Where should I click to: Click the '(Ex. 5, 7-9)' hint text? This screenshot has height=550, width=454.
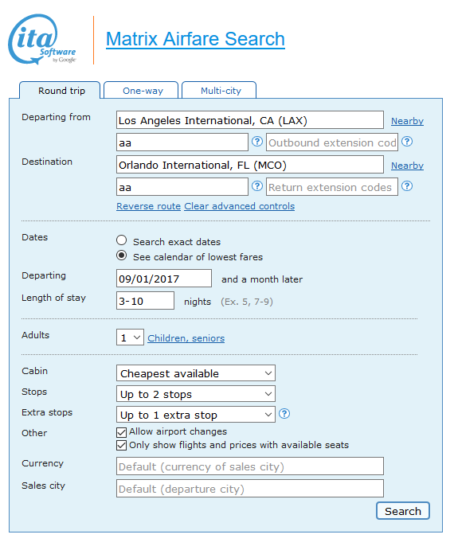point(247,302)
